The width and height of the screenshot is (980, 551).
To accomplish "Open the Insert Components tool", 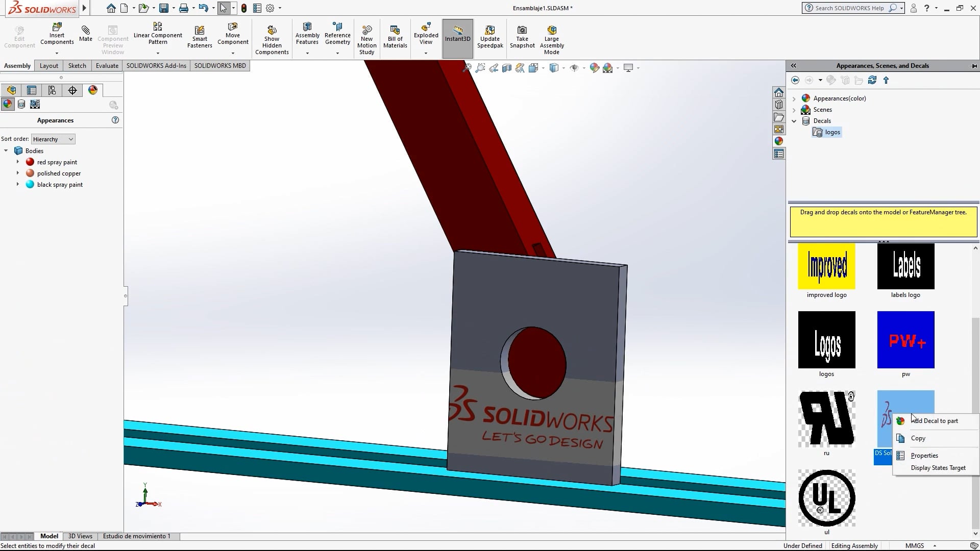I will point(57,32).
